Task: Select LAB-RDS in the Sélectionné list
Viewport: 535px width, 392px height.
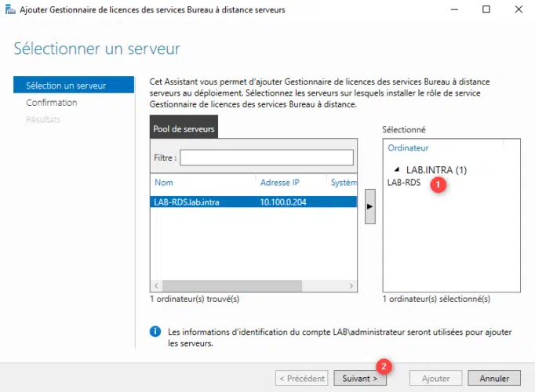Action: coord(404,183)
